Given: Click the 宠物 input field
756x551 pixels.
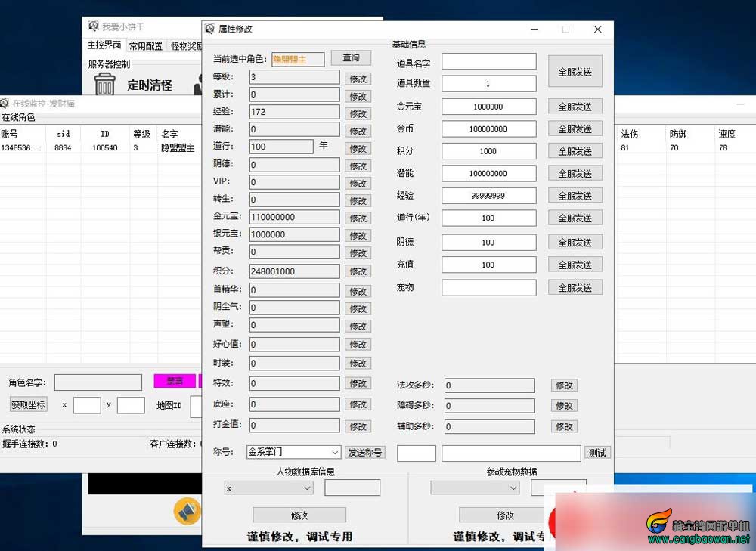Looking at the screenshot, I should tap(489, 288).
